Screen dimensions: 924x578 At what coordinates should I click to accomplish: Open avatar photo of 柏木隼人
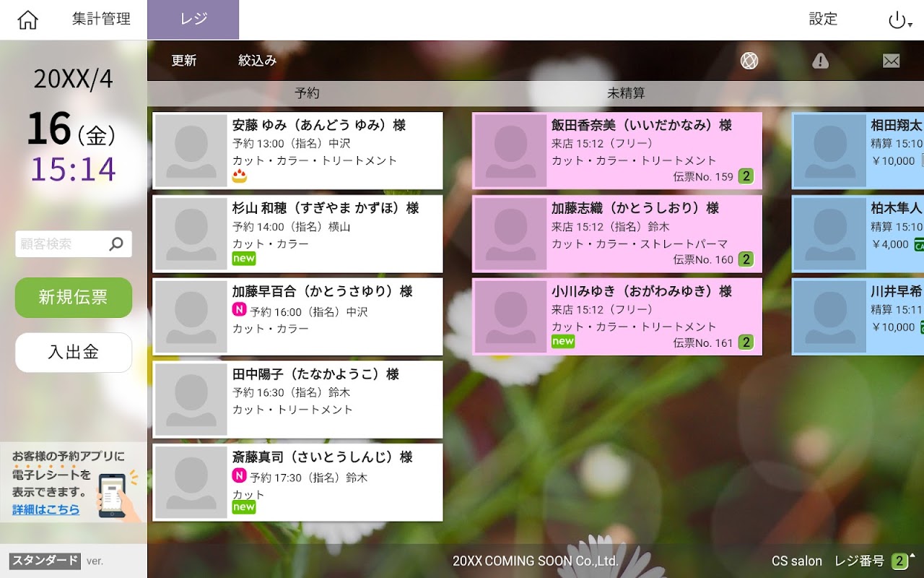coord(830,234)
